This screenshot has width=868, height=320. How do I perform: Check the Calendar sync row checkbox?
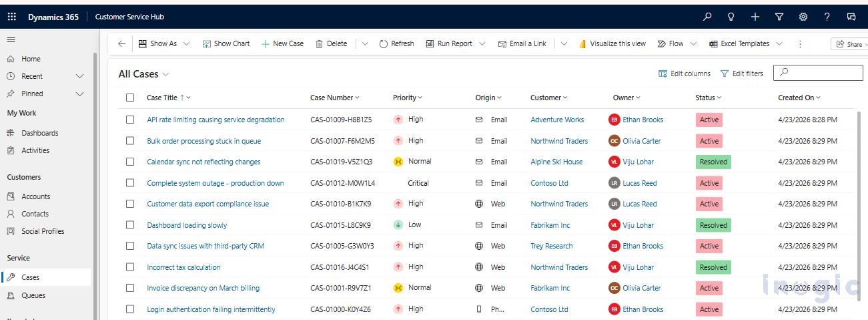coord(130,162)
